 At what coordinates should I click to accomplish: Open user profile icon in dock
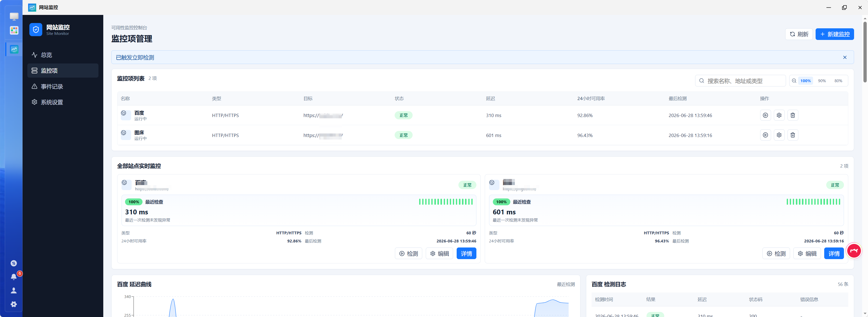coord(14,290)
